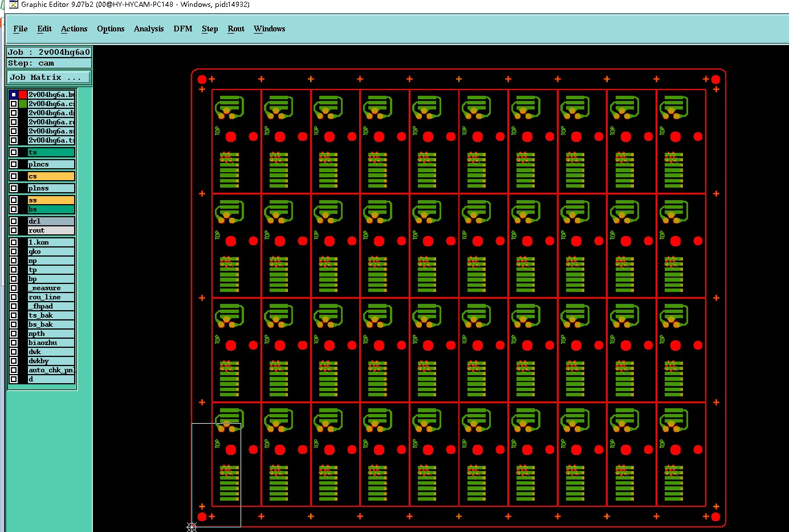This screenshot has width=789, height=532.
Task: Click red color swatch of first layer
Action: (23, 95)
